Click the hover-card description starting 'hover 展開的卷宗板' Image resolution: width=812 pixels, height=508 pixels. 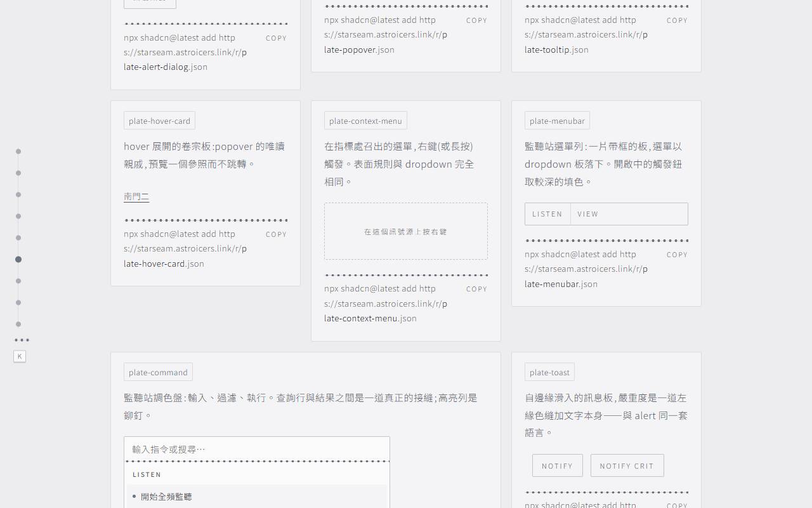(x=204, y=155)
